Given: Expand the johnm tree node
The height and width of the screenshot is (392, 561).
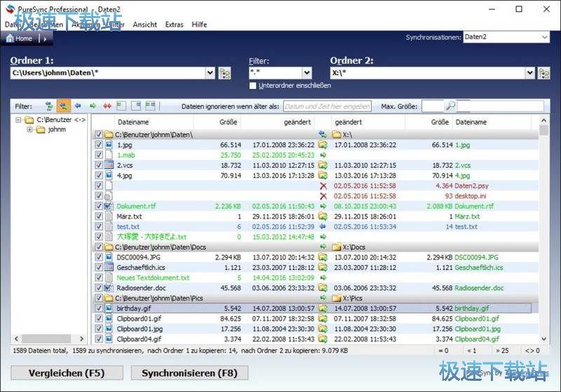Looking at the screenshot, I should pyautogui.click(x=29, y=130).
